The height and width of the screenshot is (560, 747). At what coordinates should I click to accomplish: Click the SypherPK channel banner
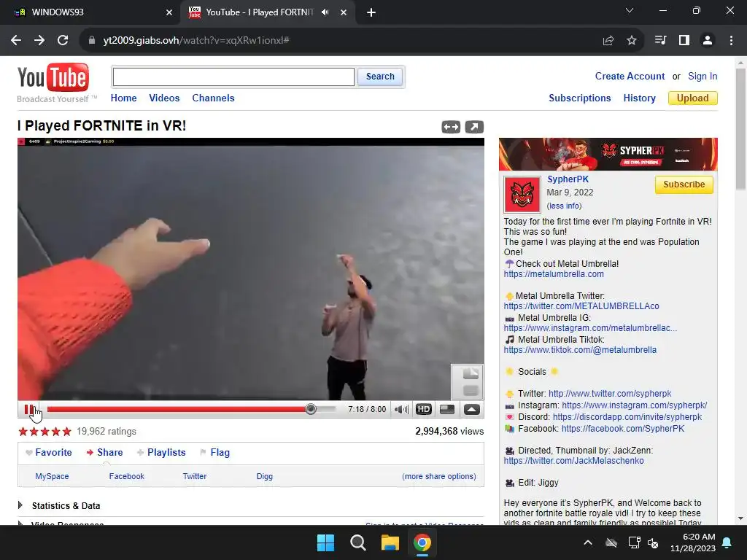click(608, 155)
